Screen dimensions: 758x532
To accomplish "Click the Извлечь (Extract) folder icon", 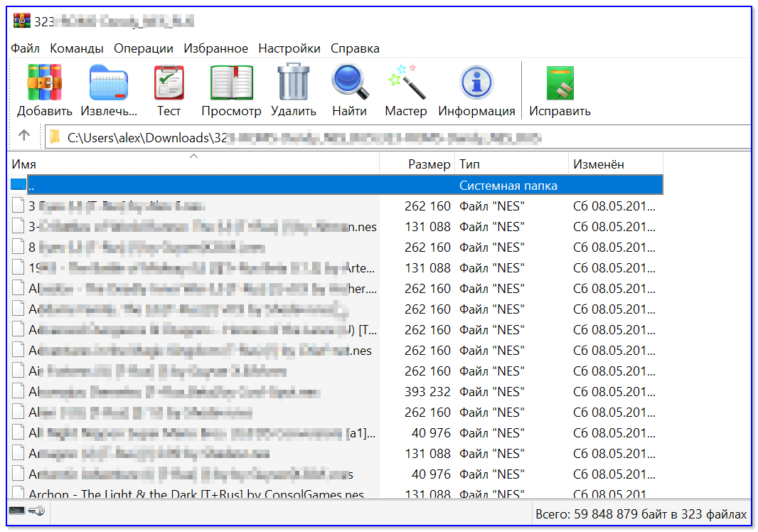I will [x=108, y=84].
